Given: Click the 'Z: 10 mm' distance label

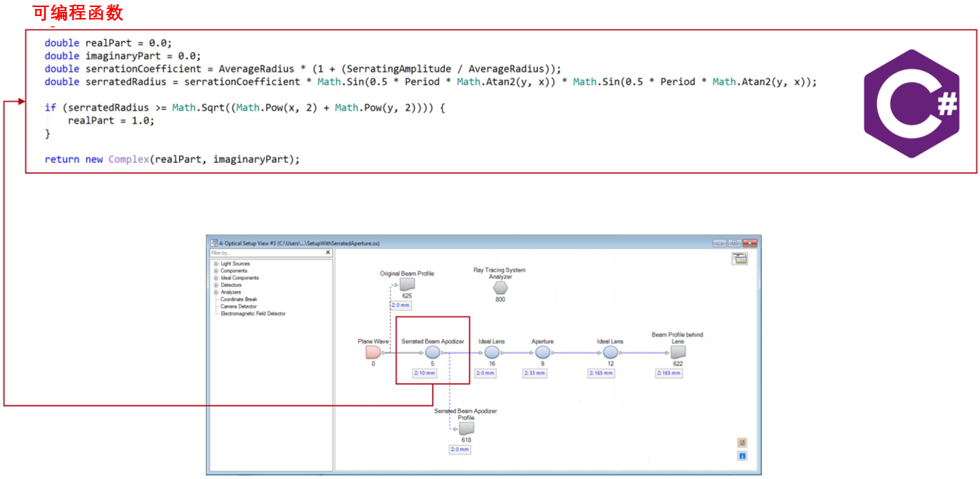Looking at the screenshot, I should tap(424, 373).
